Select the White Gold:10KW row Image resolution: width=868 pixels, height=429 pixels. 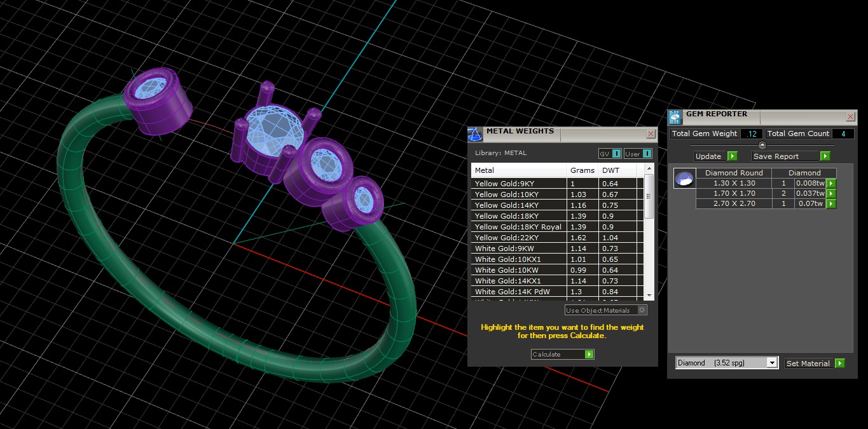558,270
